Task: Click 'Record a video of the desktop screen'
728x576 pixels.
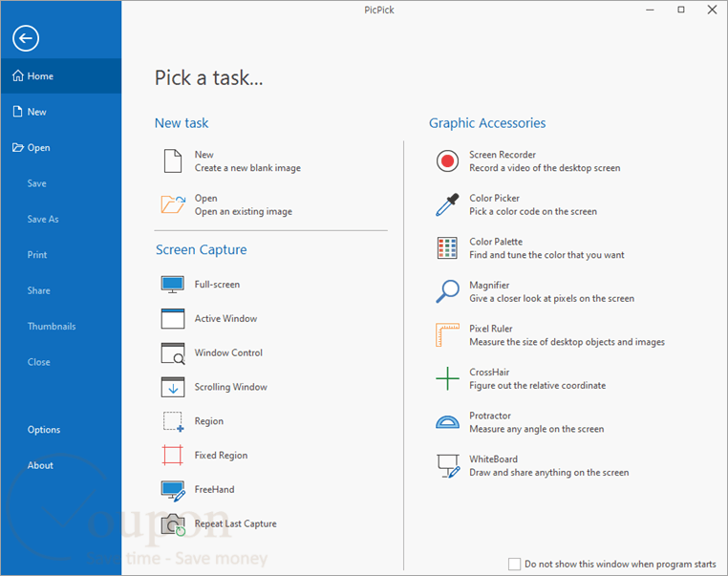Action: [545, 168]
